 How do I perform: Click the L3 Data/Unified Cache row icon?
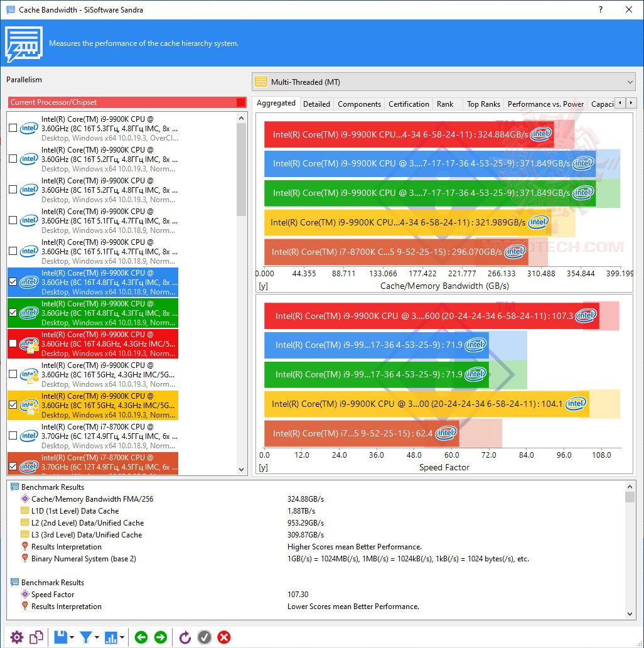click(24, 535)
